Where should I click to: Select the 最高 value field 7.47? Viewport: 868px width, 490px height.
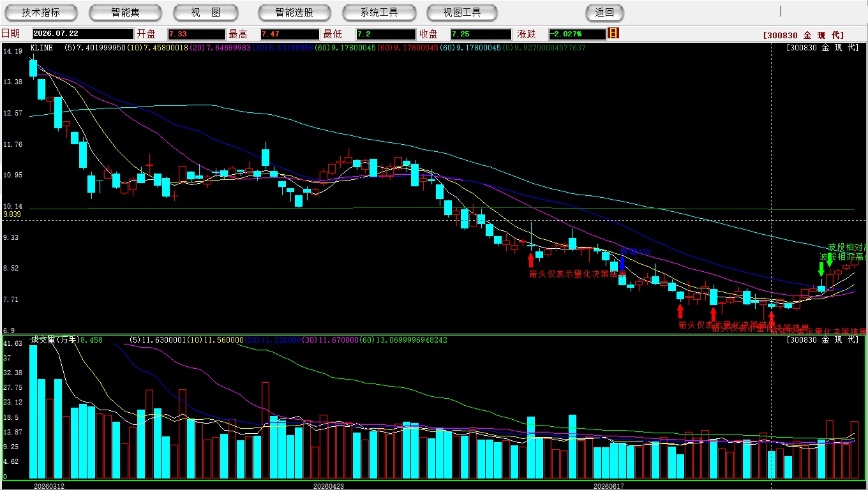289,34
